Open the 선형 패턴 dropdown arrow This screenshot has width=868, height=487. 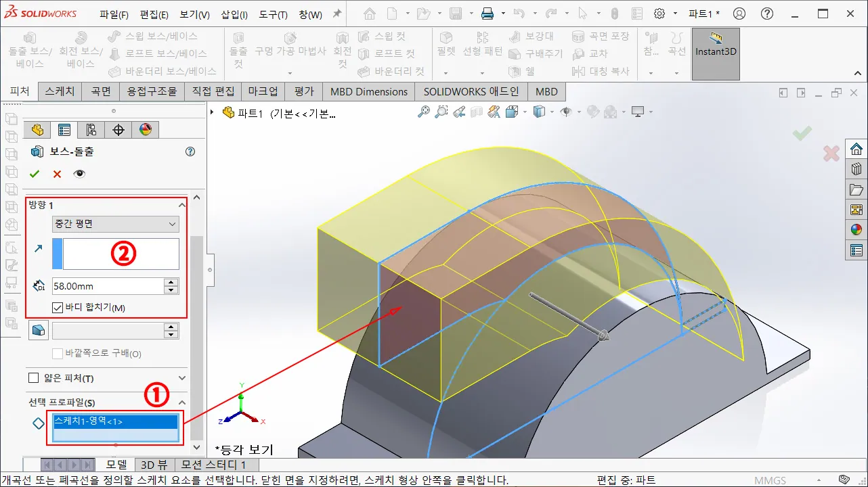(483, 73)
